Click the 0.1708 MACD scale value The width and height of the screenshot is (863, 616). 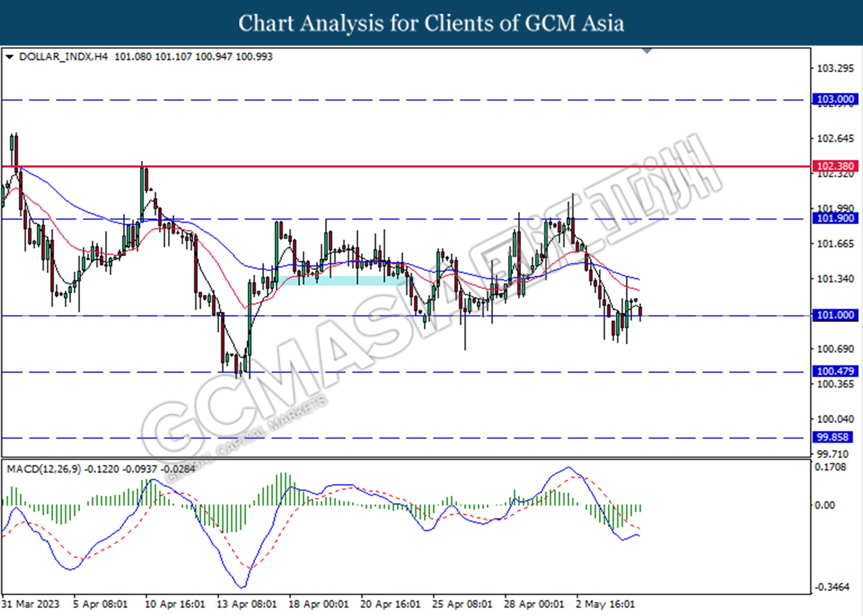pos(830,467)
